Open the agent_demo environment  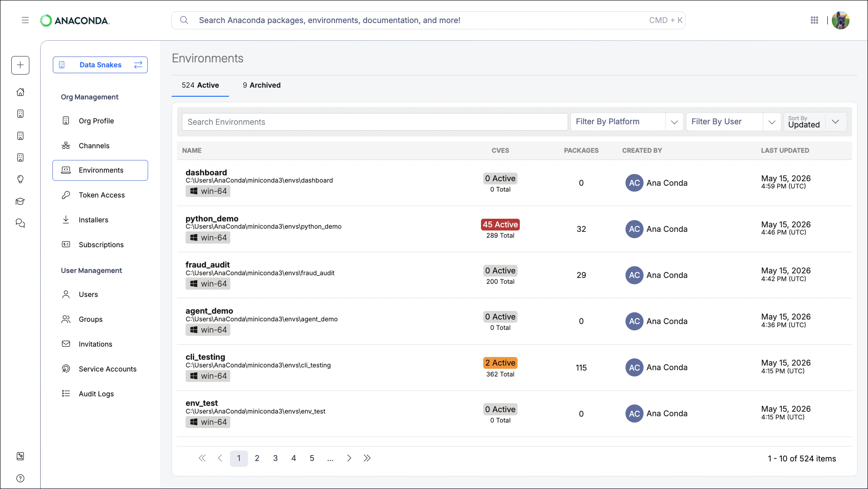209,311
